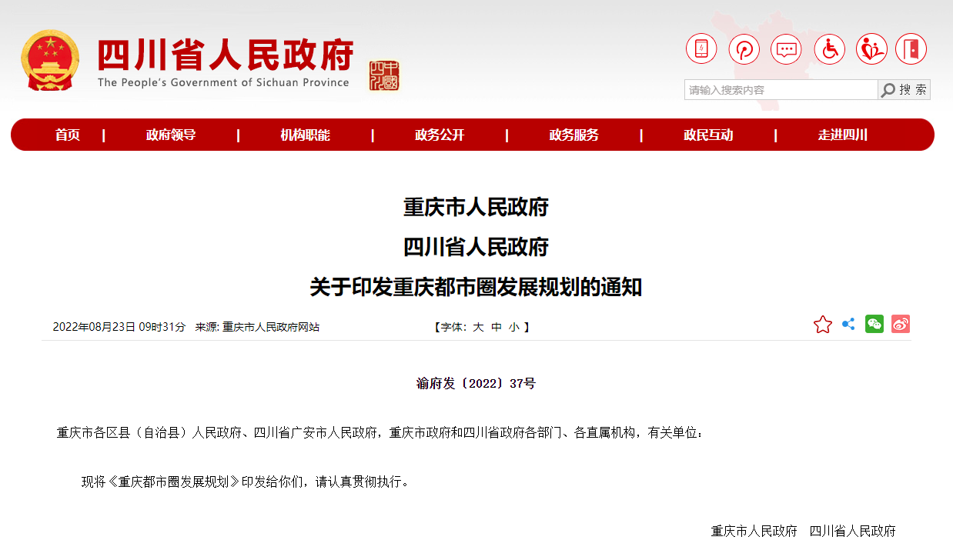The width and height of the screenshot is (953, 560).
Task: Select 走进四川 in navigation bar
Action: pos(842,135)
